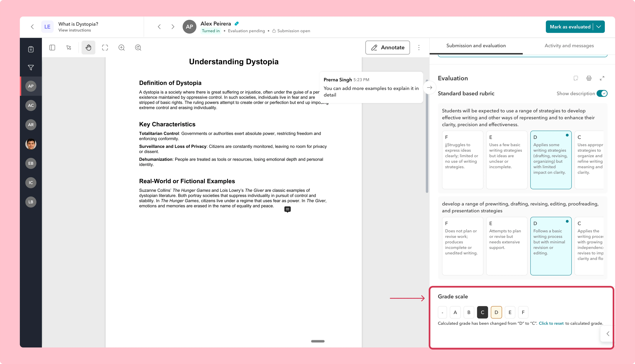The width and height of the screenshot is (635, 364).
Task: Select student AR in the sidebar
Action: pos(31,125)
